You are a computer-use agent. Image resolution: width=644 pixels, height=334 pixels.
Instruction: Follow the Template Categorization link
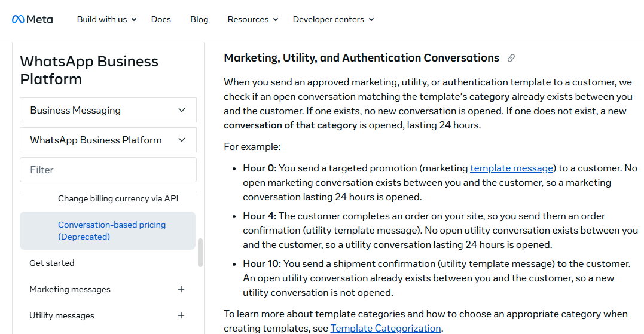pyautogui.click(x=386, y=328)
